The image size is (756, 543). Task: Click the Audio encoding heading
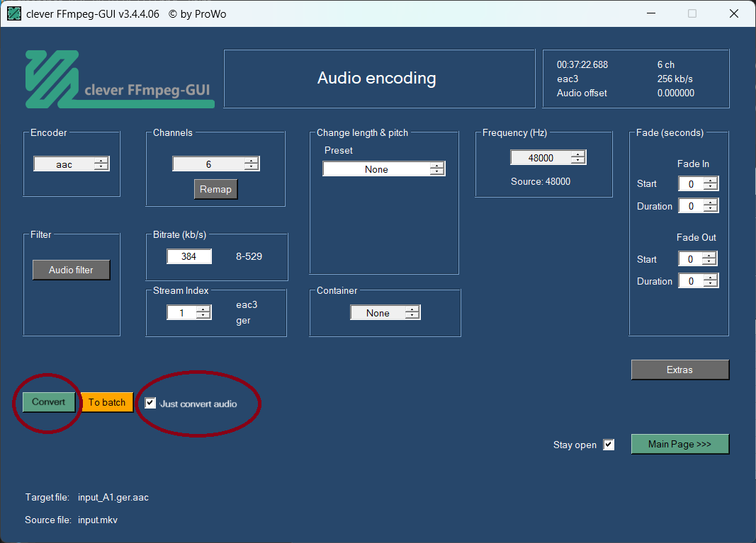click(x=376, y=78)
